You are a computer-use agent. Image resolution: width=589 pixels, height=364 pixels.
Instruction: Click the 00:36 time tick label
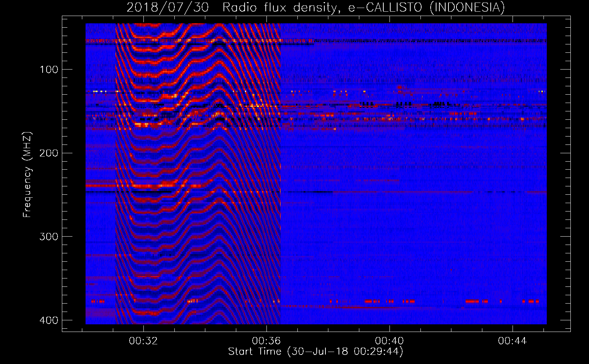point(266,341)
